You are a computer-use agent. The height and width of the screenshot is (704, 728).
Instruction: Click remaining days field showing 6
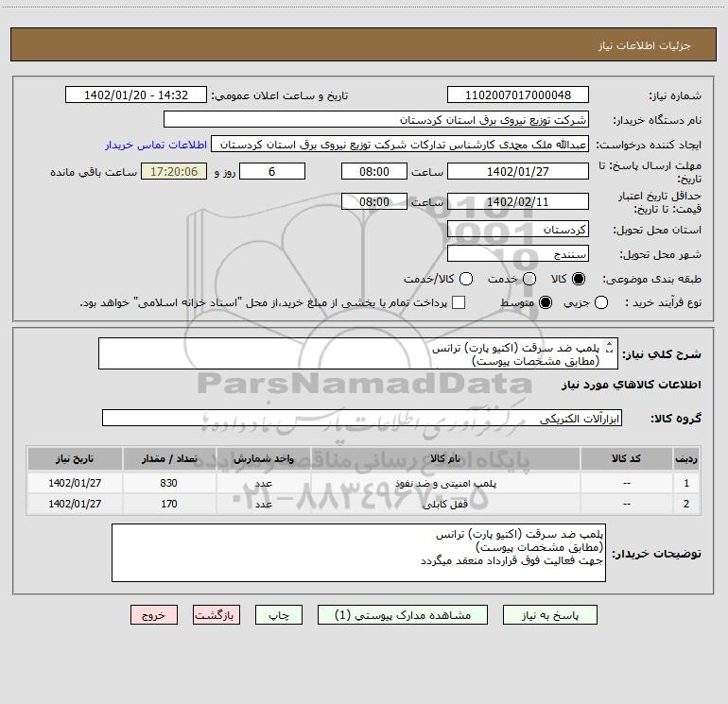click(x=272, y=171)
